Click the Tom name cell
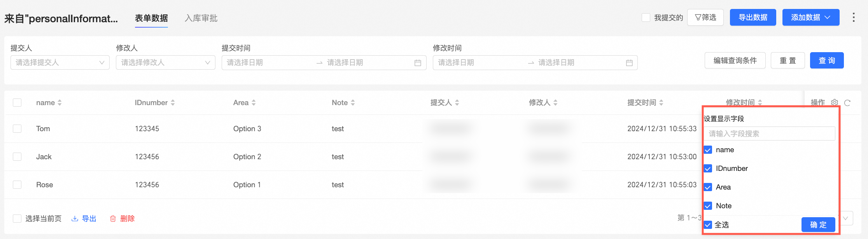The width and height of the screenshot is (868, 239). [43, 129]
